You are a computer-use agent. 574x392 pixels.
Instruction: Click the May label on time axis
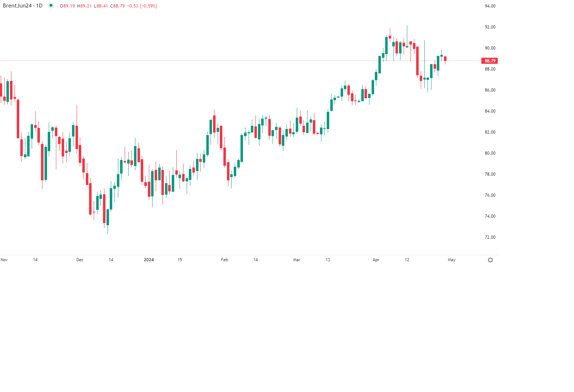tap(451, 260)
